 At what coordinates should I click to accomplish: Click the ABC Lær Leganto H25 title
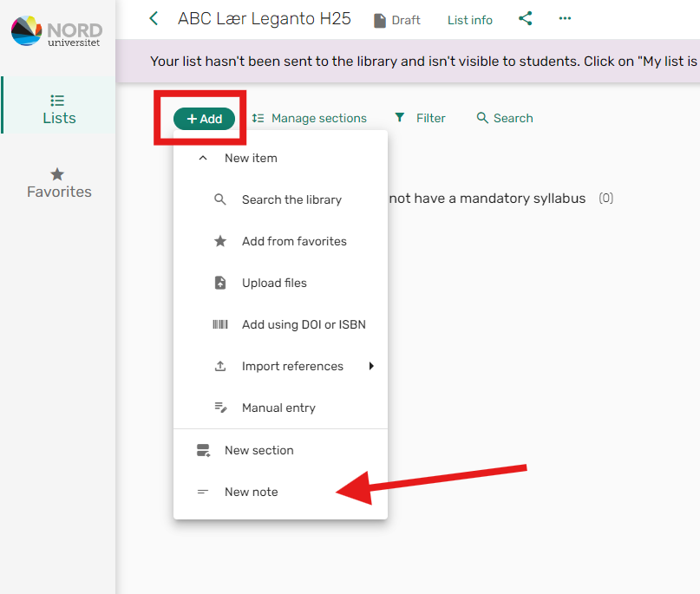click(265, 19)
